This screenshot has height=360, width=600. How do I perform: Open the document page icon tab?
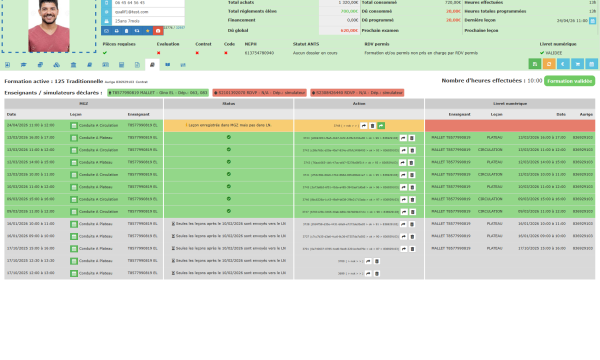tap(137, 65)
